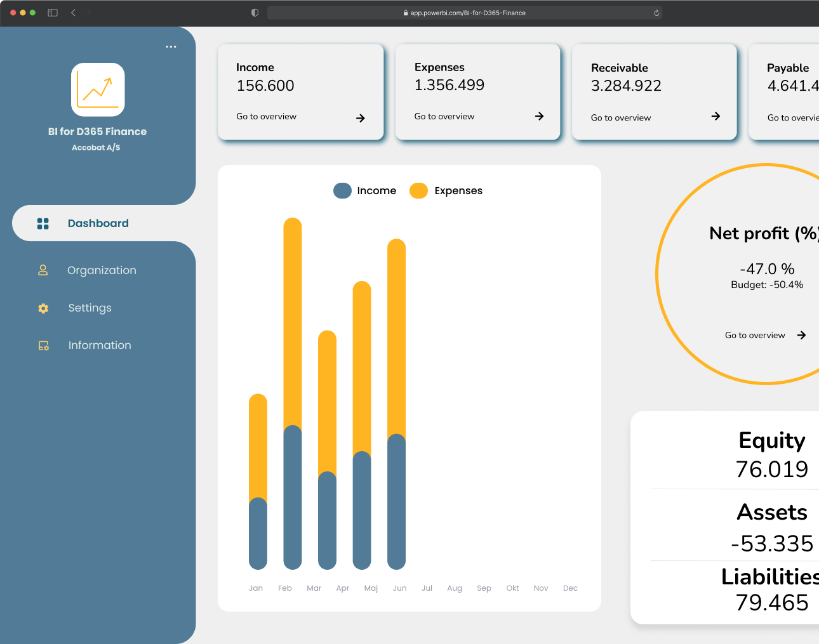
Task: Toggle the browser sidebar icon
Action: click(53, 13)
